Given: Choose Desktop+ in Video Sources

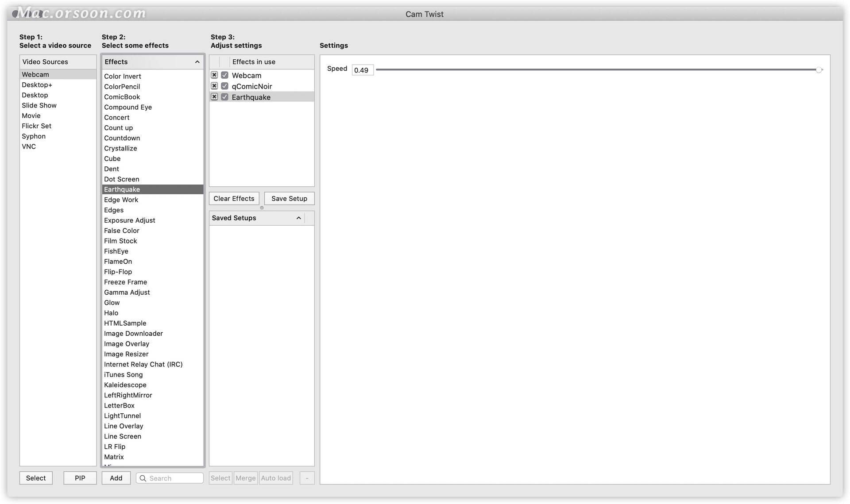Looking at the screenshot, I should 37,85.
